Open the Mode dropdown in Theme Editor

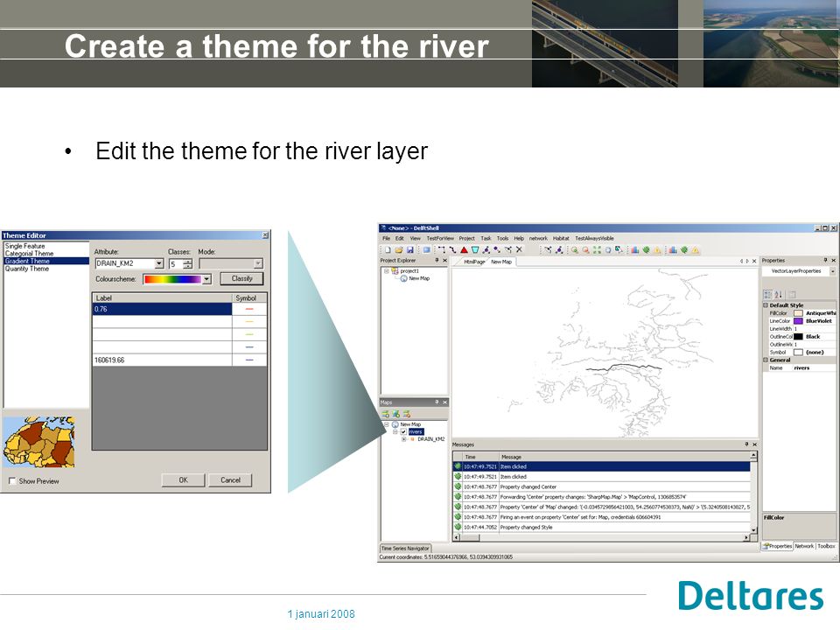pos(258,263)
